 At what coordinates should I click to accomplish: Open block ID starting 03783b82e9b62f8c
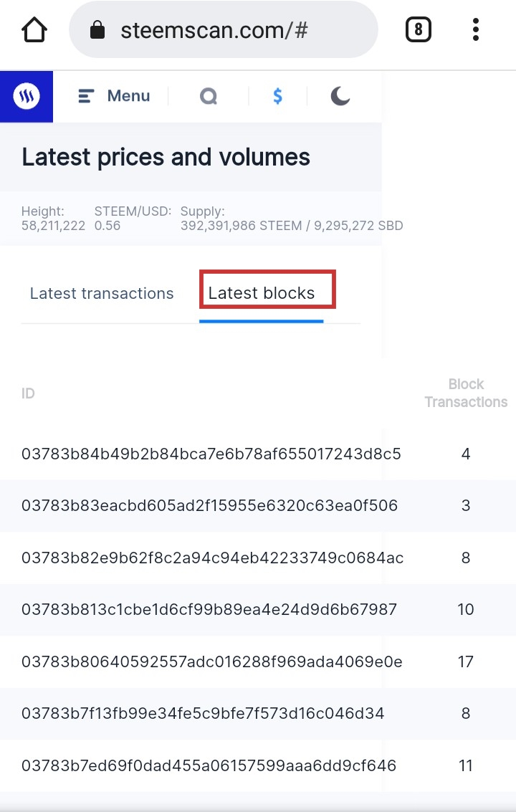(x=212, y=558)
